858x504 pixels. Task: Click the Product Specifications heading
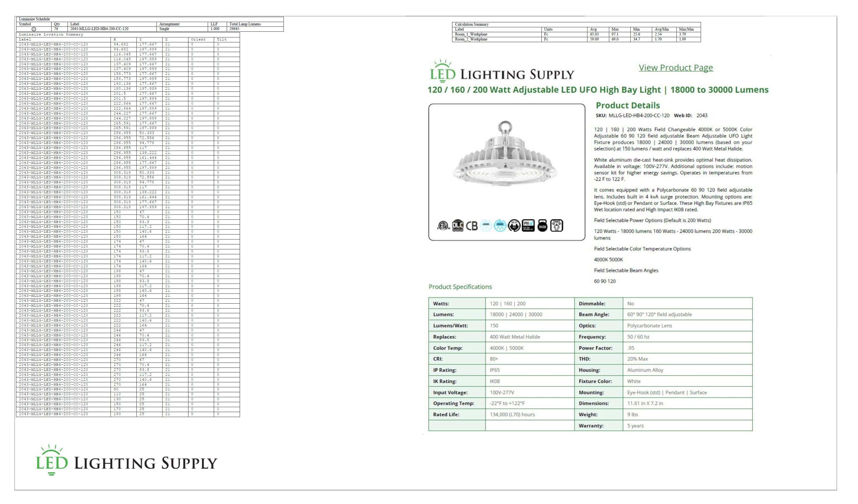[460, 287]
